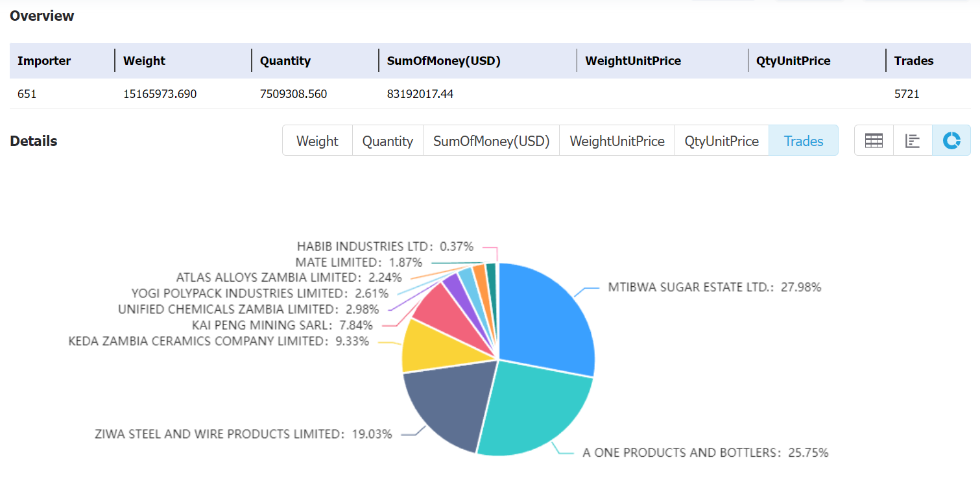The height and width of the screenshot is (477, 980).
Task: Open the SumOfMoney(USD) tab in Details
Action: [491, 141]
